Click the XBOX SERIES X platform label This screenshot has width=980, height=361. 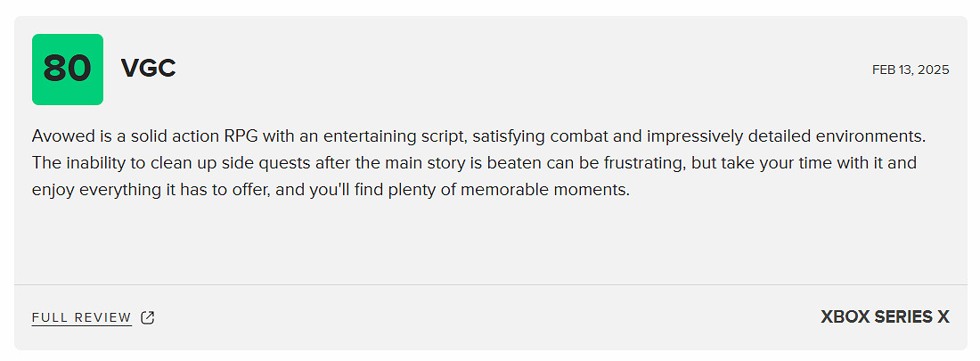885,317
